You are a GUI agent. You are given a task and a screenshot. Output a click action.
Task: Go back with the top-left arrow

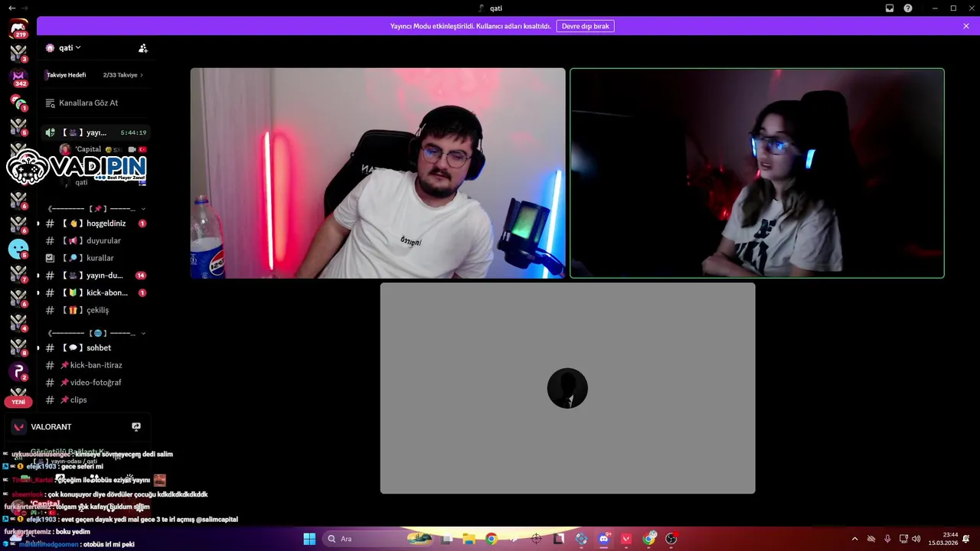(x=11, y=8)
